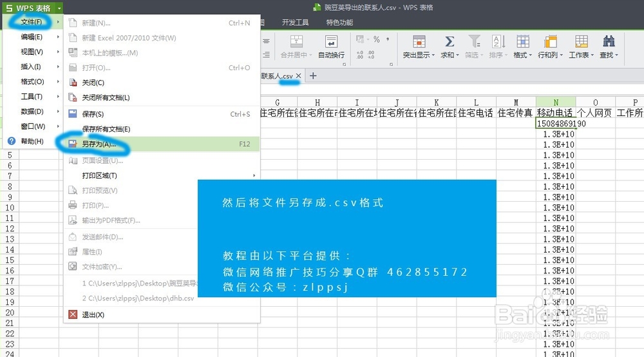644x357 pixels.
Task: Click 格式 table format icon
Action: click(x=522, y=41)
